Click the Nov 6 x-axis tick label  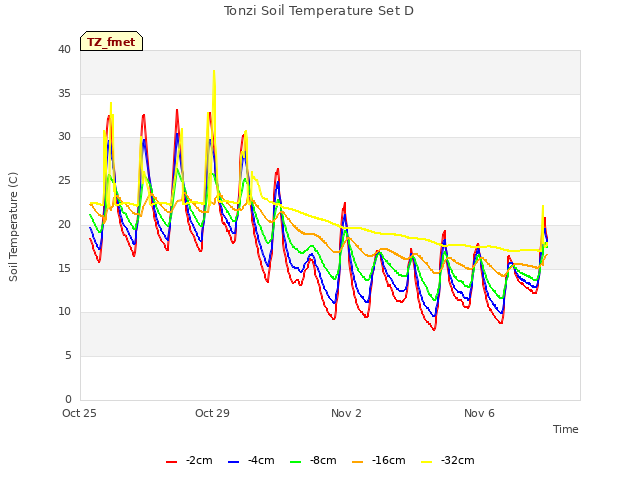[x=479, y=413]
